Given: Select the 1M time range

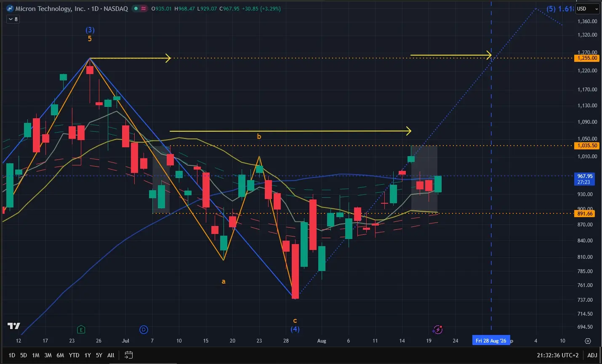Looking at the screenshot, I should pyautogui.click(x=36, y=355).
